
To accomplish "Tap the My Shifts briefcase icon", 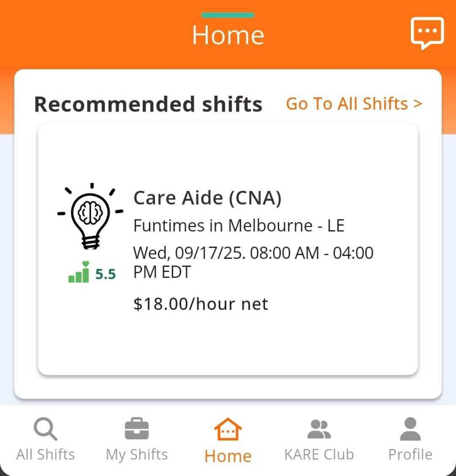I will [x=137, y=429].
